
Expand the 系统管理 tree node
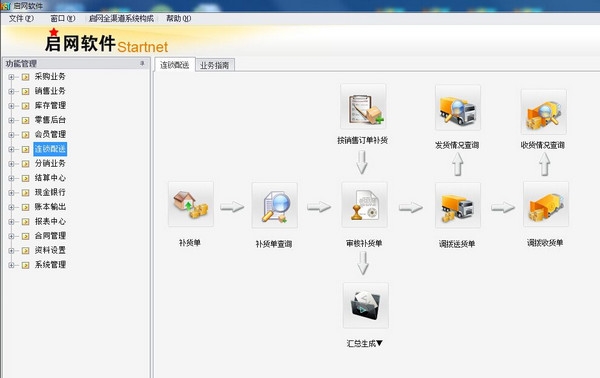[11, 265]
